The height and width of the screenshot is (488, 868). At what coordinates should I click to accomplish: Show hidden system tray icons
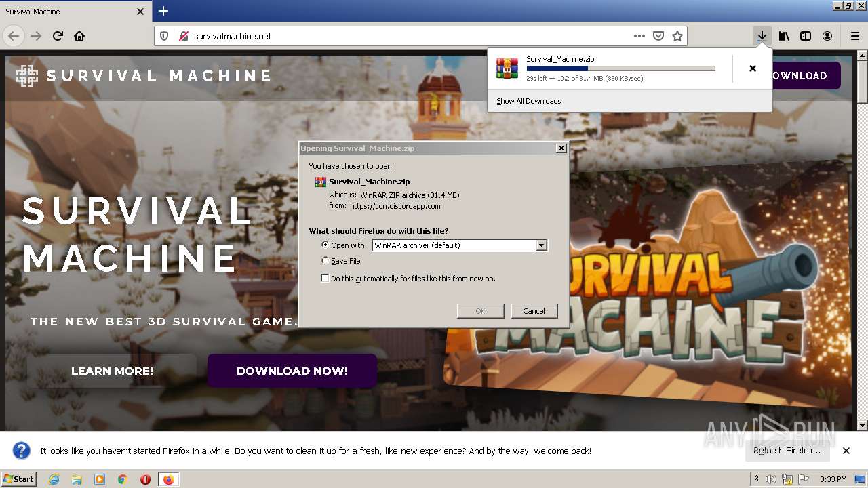(x=757, y=479)
